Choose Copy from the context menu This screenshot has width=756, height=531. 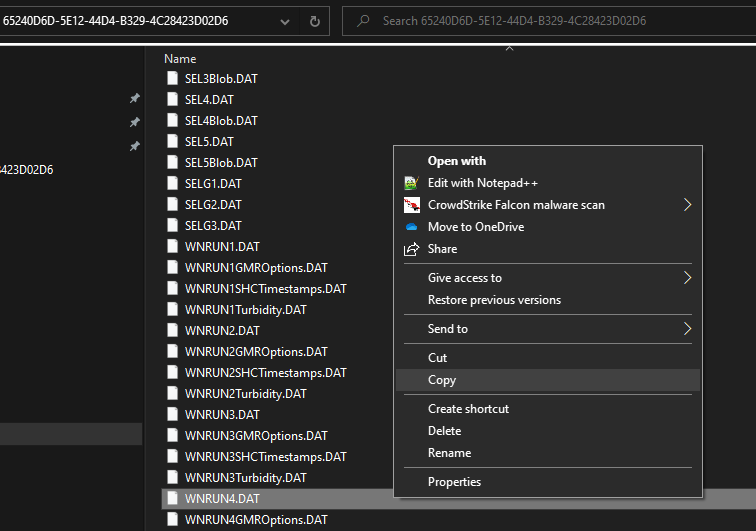442,380
